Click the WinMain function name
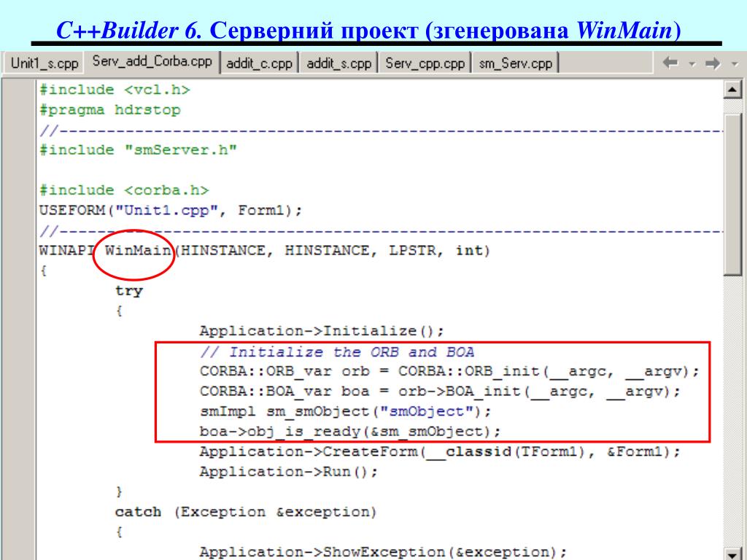The height and width of the screenshot is (560, 747). pos(138,250)
